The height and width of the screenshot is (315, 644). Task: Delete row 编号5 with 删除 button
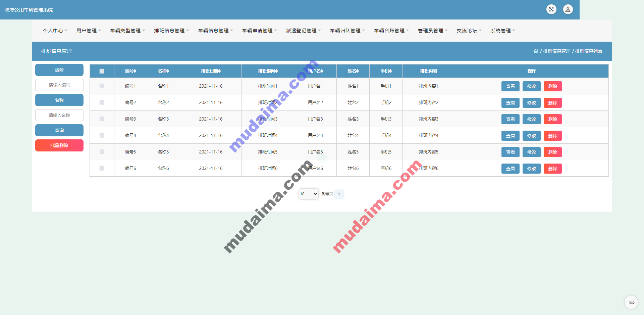pyautogui.click(x=553, y=152)
